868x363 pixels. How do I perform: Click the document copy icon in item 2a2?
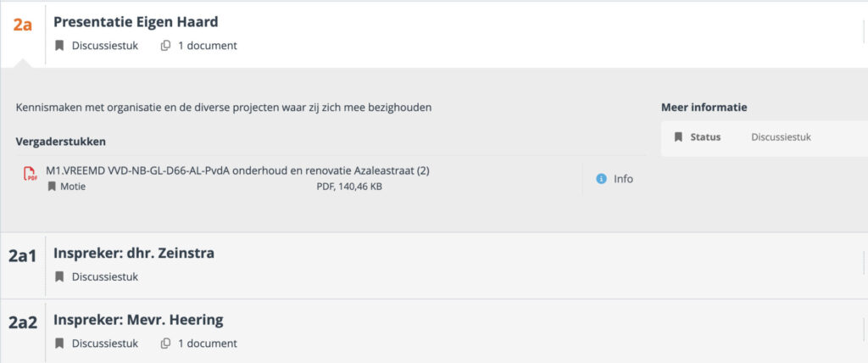point(166,343)
